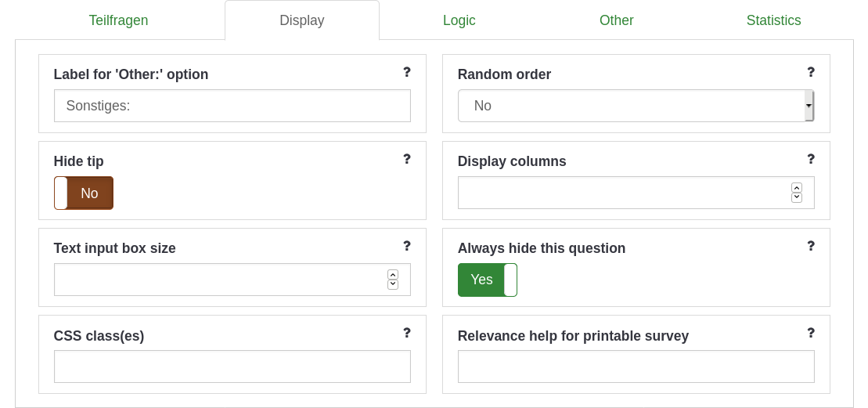The width and height of the screenshot is (868, 408).
Task: Switch to the Teilfragen tab
Action: pos(118,20)
